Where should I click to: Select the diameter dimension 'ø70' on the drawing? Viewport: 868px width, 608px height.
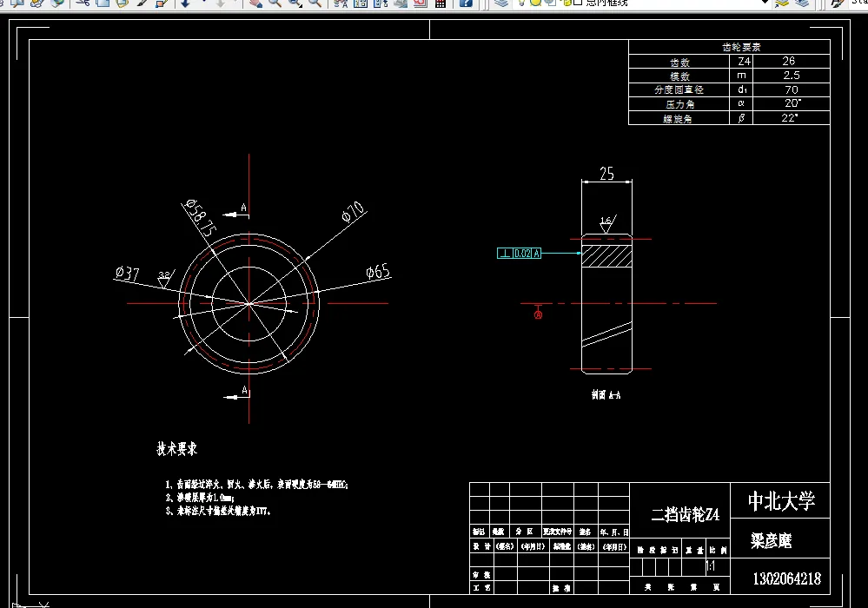tap(353, 212)
